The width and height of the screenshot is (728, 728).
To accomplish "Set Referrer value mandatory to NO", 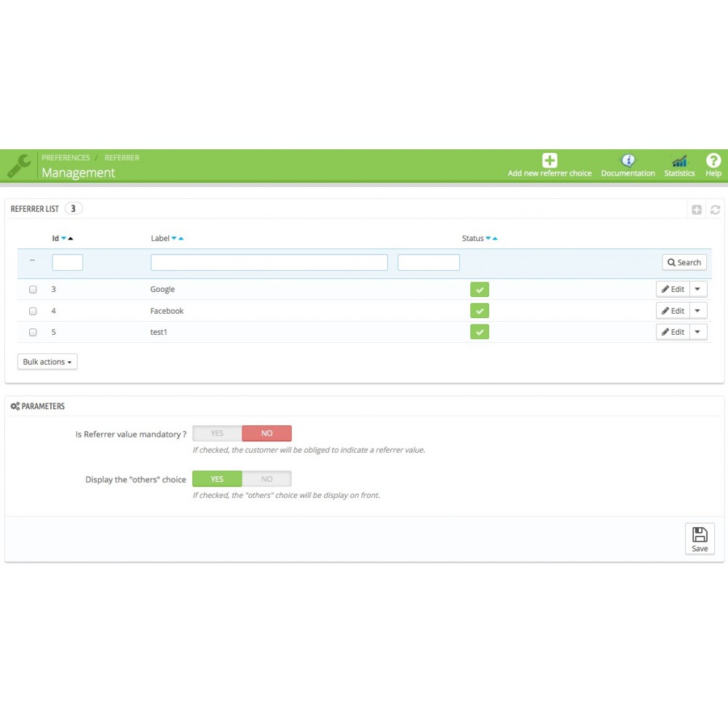I will pos(267,433).
